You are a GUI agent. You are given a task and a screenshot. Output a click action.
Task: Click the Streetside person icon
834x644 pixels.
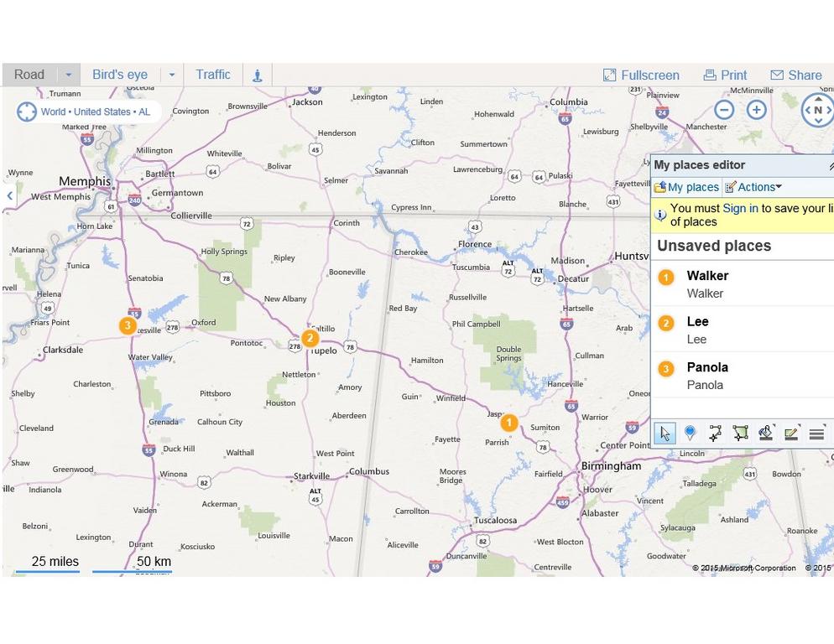pyautogui.click(x=258, y=75)
